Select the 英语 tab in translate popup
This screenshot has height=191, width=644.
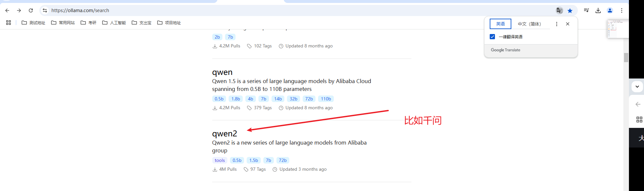coord(500,24)
